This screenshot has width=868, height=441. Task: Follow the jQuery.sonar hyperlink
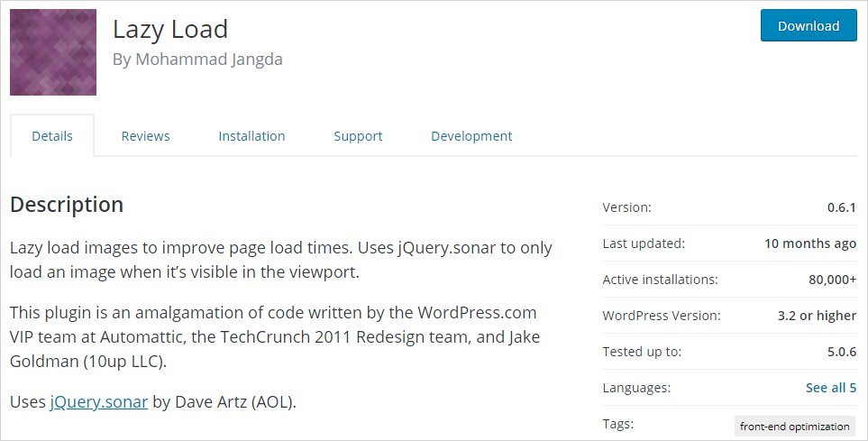(99, 401)
